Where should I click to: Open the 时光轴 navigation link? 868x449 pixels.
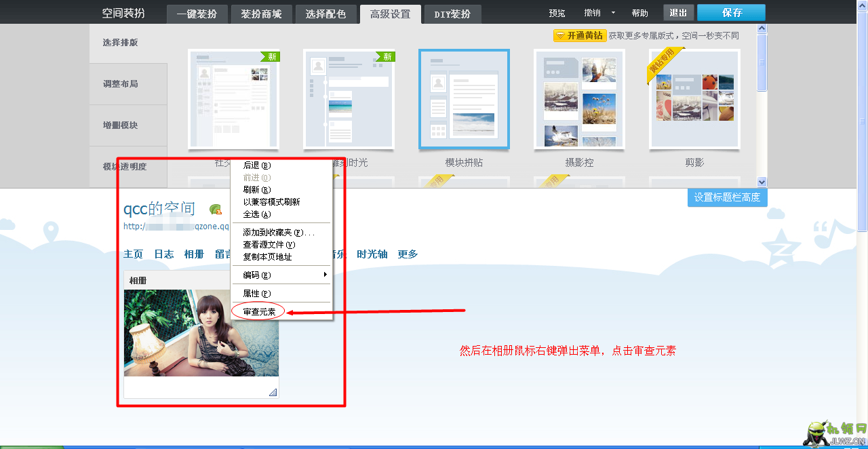click(x=372, y=254)
